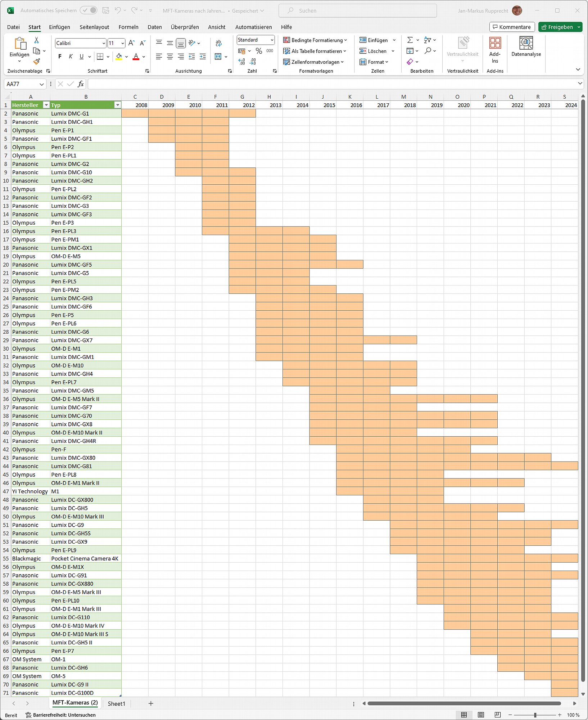Open Add-Ins button
The height and width of the screenshot is (720, 588).
click(x=495, y=50)
